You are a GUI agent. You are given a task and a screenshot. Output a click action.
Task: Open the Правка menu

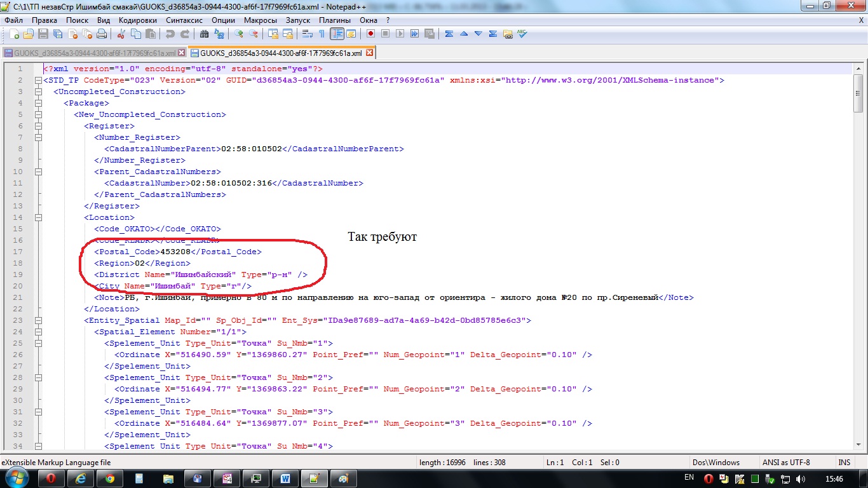pyautogui.click(x=44, y=20)
